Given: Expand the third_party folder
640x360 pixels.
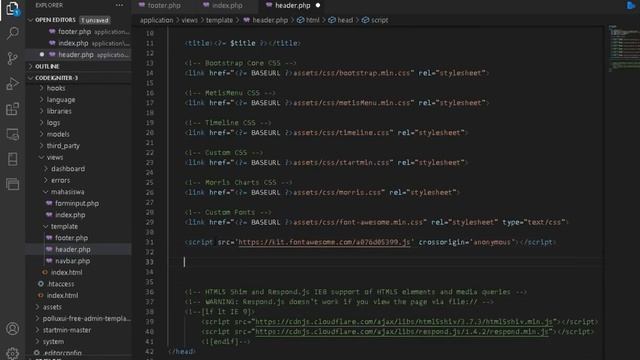Looking at the screenshot, I should point(63,145).
